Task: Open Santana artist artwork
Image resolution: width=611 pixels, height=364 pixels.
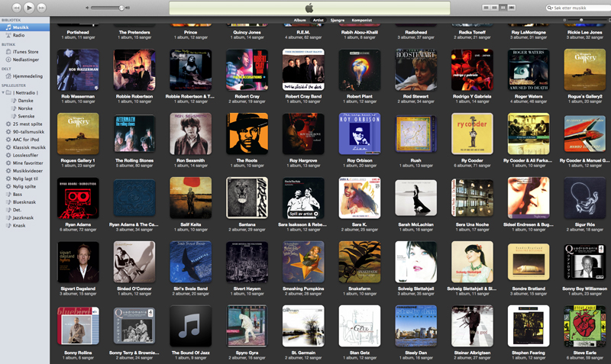Action: point(247,198)
